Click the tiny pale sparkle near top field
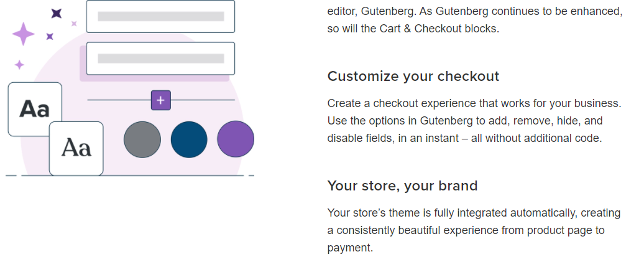Image resolution: width=644 pixels, height=267 pixels. [74, 24]
